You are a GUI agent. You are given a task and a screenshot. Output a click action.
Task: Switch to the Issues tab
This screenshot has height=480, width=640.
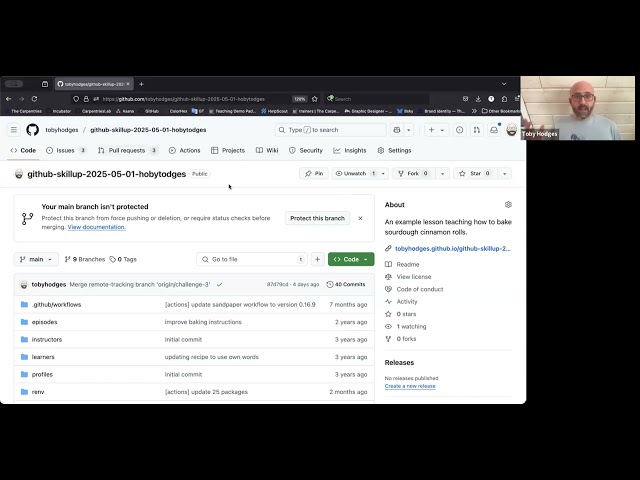[x=66, y=150]
